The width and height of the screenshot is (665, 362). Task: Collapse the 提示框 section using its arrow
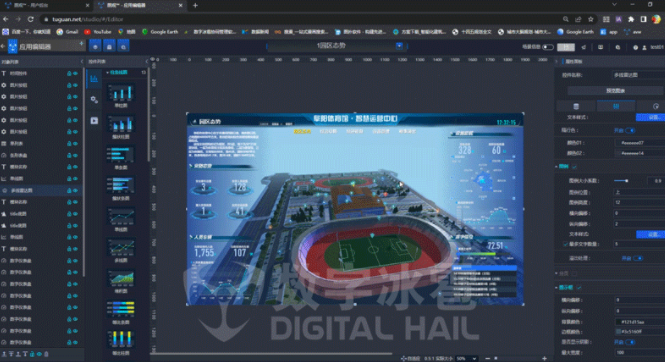coord(556,287)
